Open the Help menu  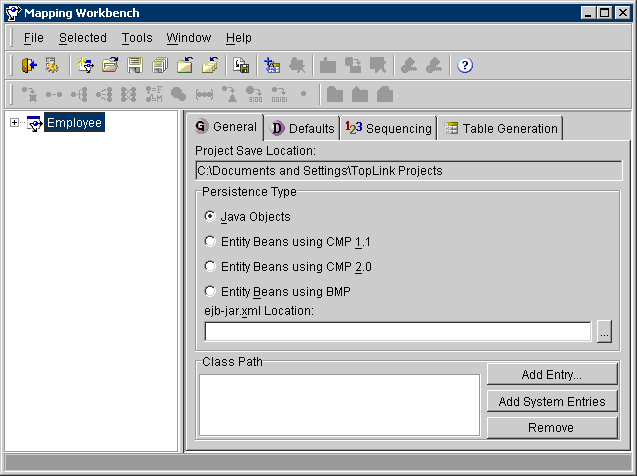click(x=239, y=38)
